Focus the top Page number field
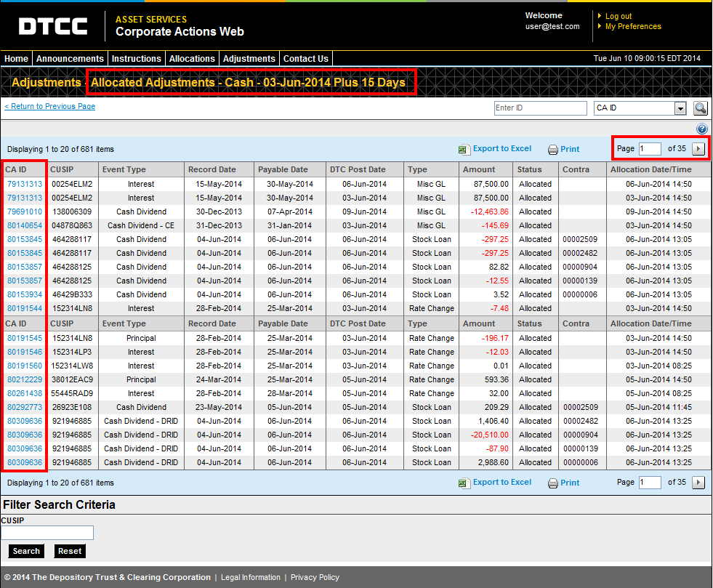Screen dimensions: 713x588 click(650, 149)
